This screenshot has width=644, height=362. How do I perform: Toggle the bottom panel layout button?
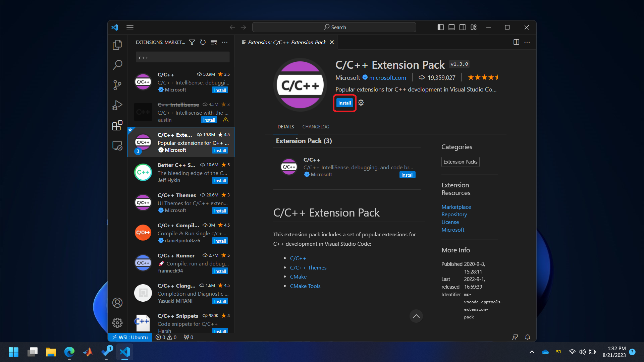point(451,27)
